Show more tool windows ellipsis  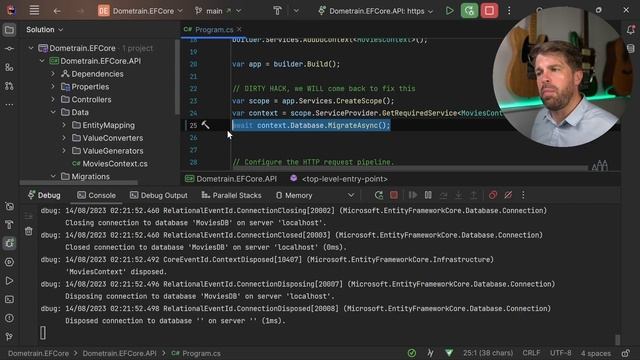click(9, 104)
